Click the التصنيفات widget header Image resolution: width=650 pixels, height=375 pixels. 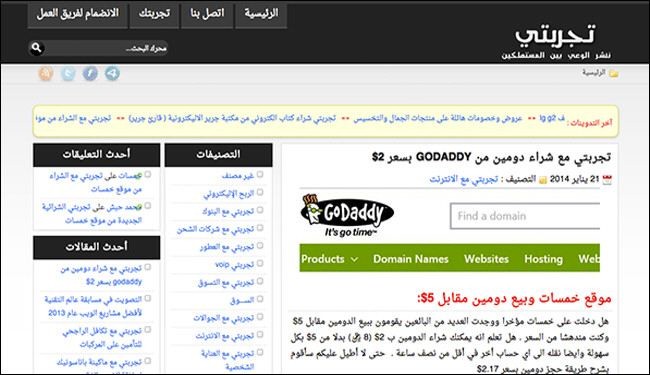tap(218, 155)
